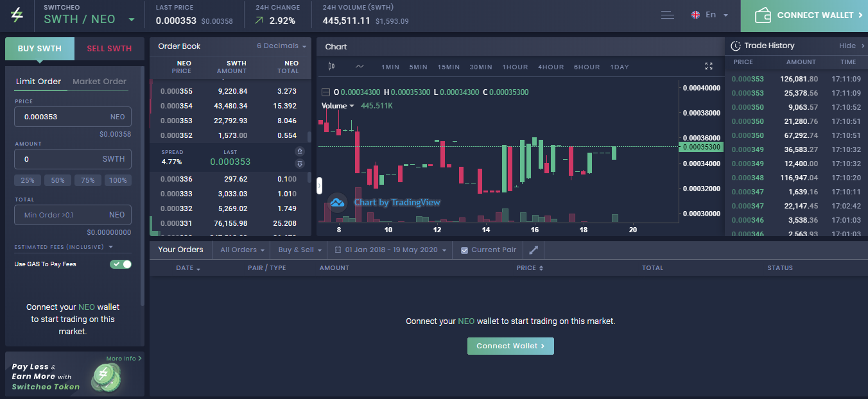Collapse chart side panel with arrow handle
The width and height of the screenshot is (868, 399).
319,186
